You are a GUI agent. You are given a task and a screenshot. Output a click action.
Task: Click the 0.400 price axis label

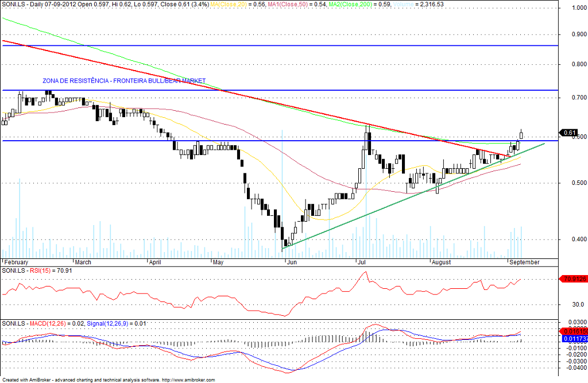pyautogui.click(x=579, y=239)
